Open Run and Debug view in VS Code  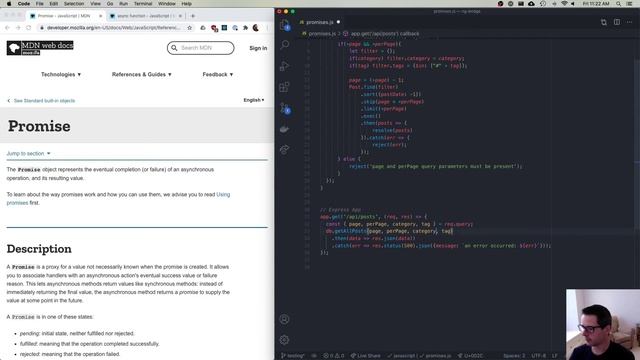coord(285,66)
